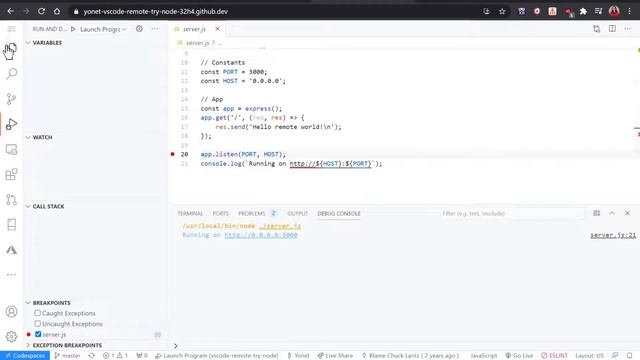Open http://0.0.0.0:3000 link in debug console
Screen dimensions: 640x360
coord(261,235)
